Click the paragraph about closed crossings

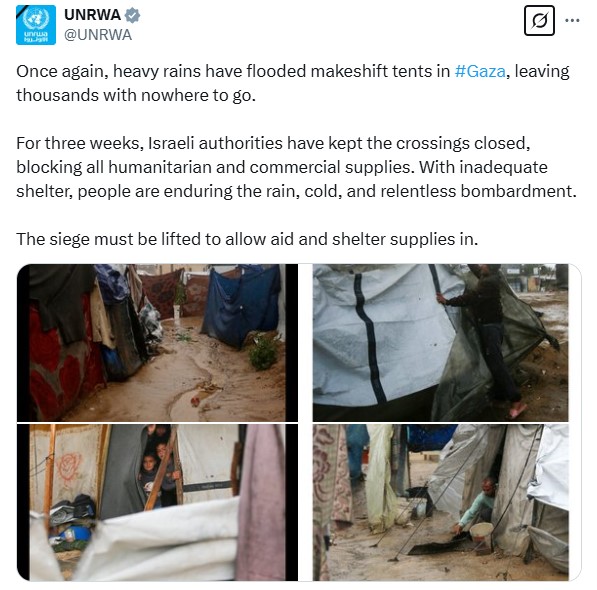(296, 167)
